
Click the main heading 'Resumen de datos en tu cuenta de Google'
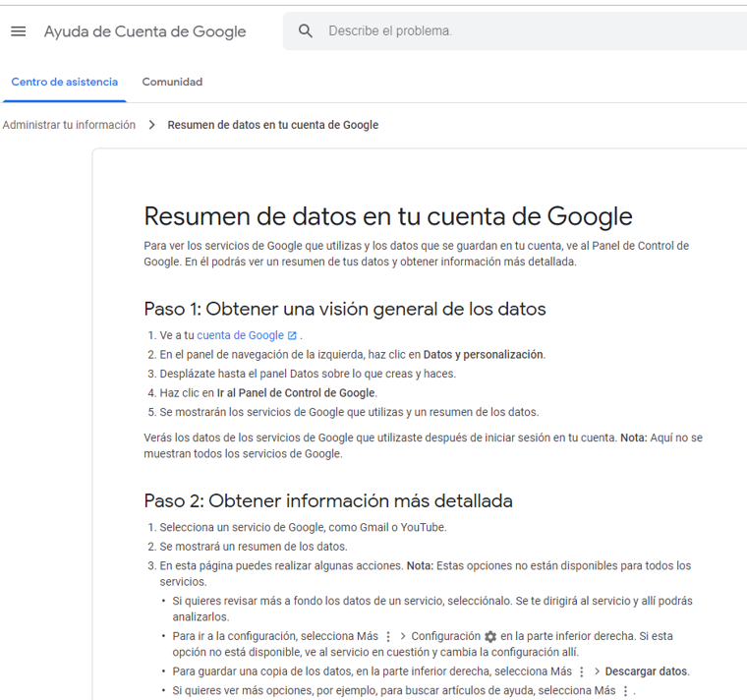388,216
